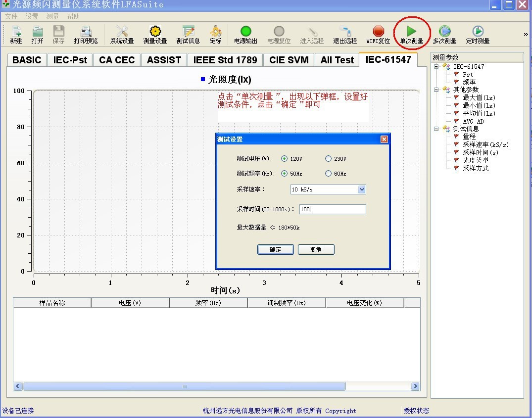The image size is (532, 418).
Task: Open the 采样速率 sampling rate dropdown
Action: click(x=362, y=189)
